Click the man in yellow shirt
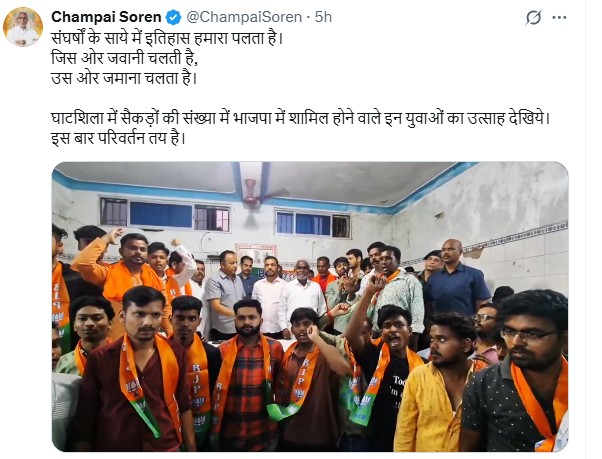The width and height of the screenshot is (602, 459). point(438,384)
